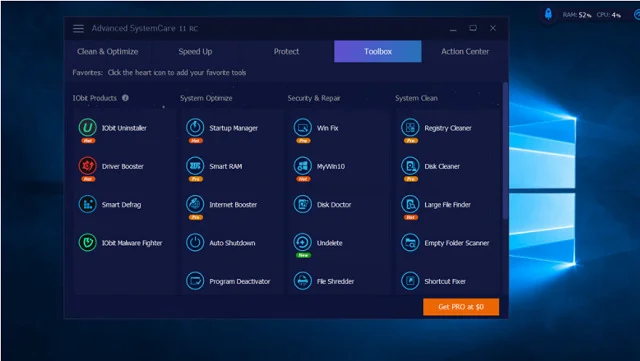This screenshot has height=361, width=640.
Task: Open Internet Booster icon
Action: pyautogui.click(x=195, y=204)
